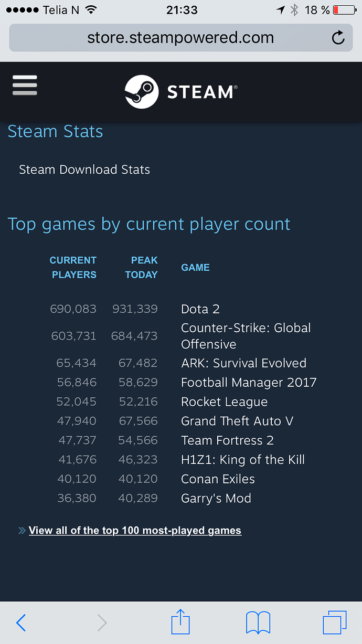Go back with Safari's back arrow
The width and height of the screenshot is (362, 644).
[21, 623]
